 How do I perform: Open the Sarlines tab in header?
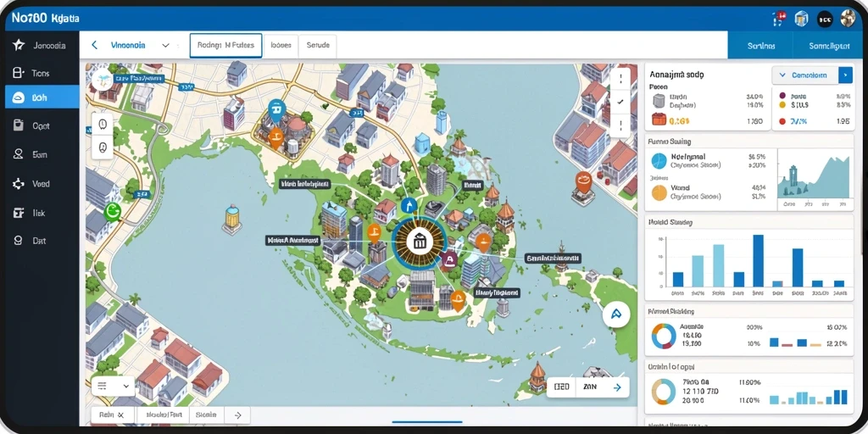coord(761,46)
